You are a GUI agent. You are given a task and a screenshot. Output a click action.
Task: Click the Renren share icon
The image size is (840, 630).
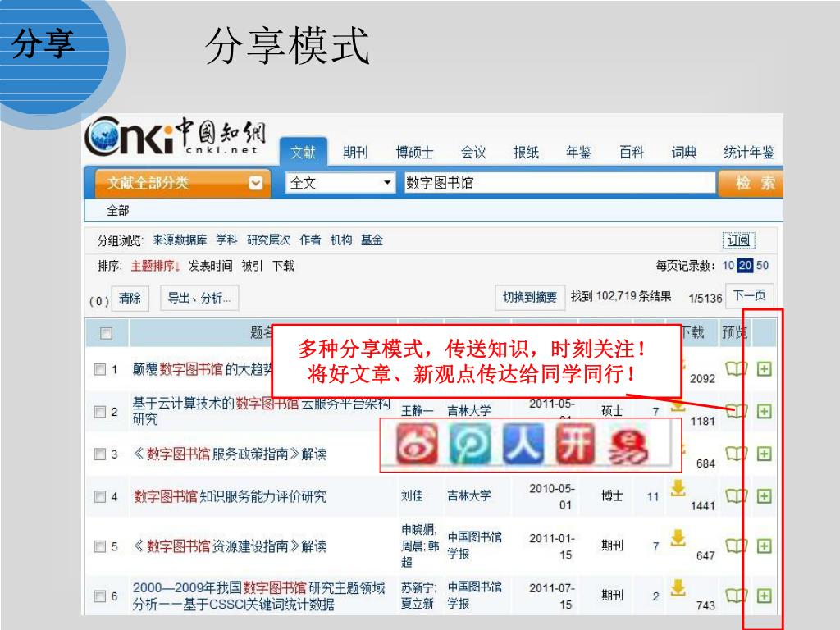[x=523, y=444]
